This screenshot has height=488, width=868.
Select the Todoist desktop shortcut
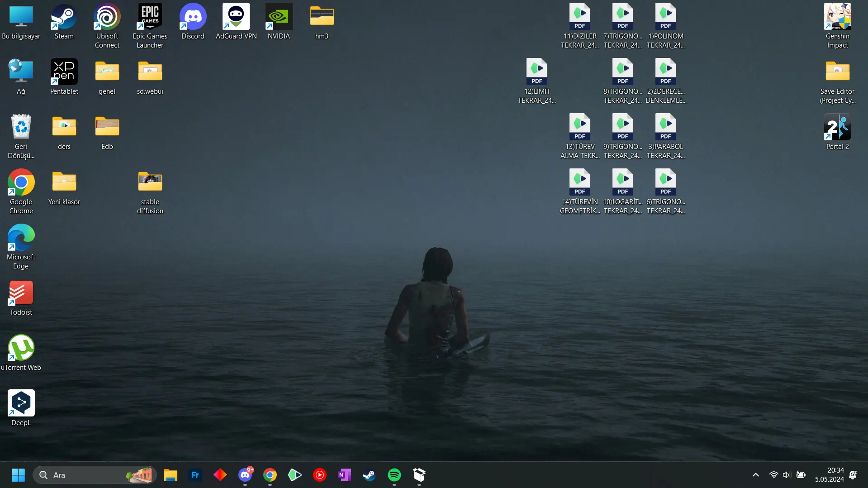[21, 298]
